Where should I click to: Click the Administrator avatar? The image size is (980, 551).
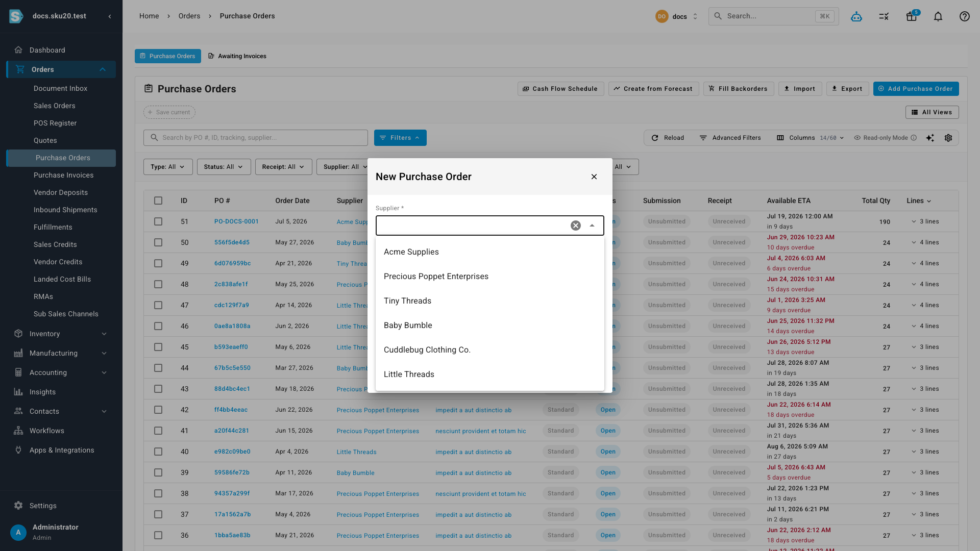click(18, 532)
